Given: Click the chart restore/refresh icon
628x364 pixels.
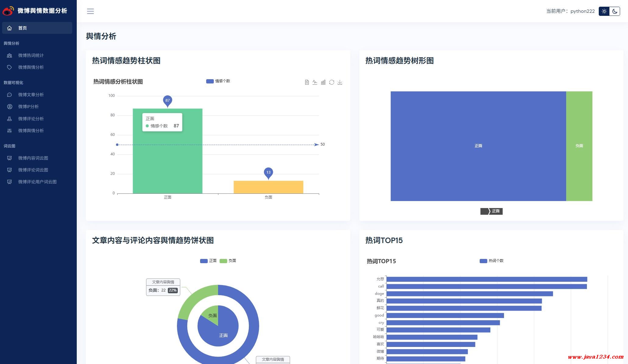Looking at the screenshot, I should pyautogui.click(x=332, y=82).
